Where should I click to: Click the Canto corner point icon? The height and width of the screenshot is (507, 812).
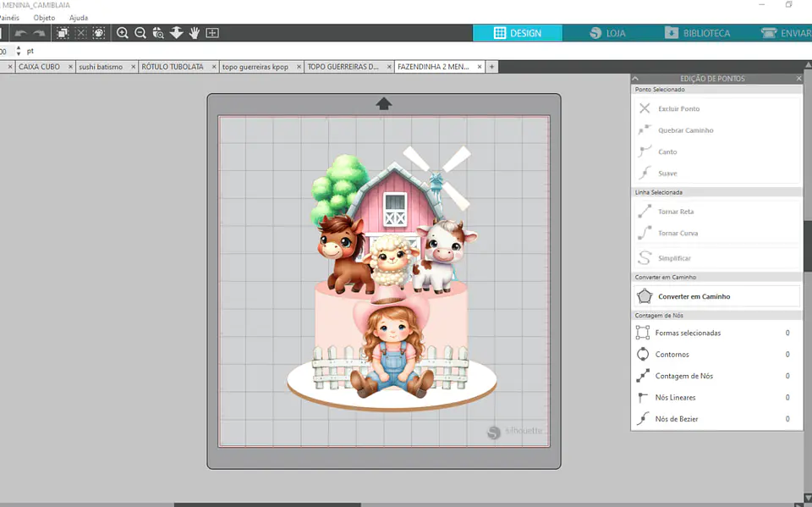645,152
